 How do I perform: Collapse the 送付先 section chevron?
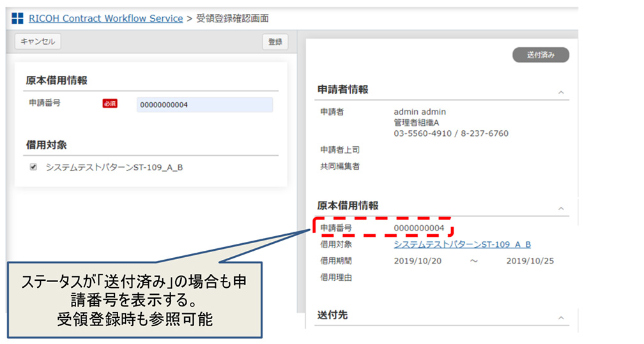pyautogui.click(x=561, y=318)
